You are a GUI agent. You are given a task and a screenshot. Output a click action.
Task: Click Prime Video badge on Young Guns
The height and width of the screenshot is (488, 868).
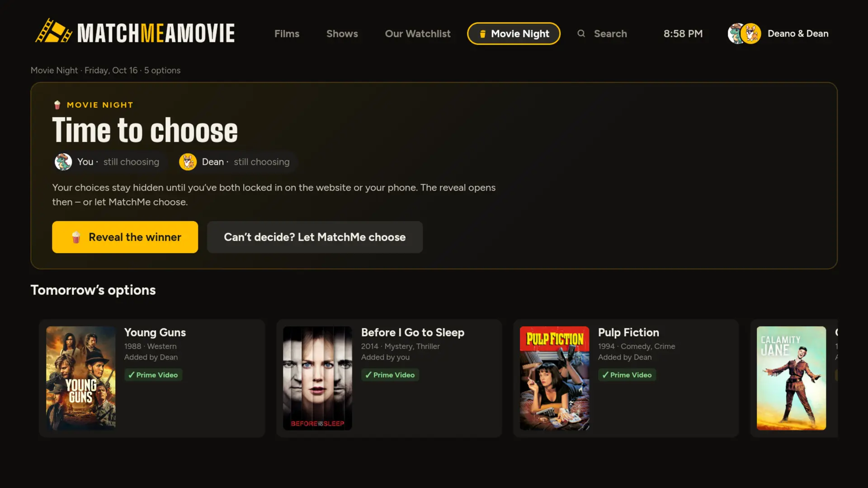(x=153, y=375)
